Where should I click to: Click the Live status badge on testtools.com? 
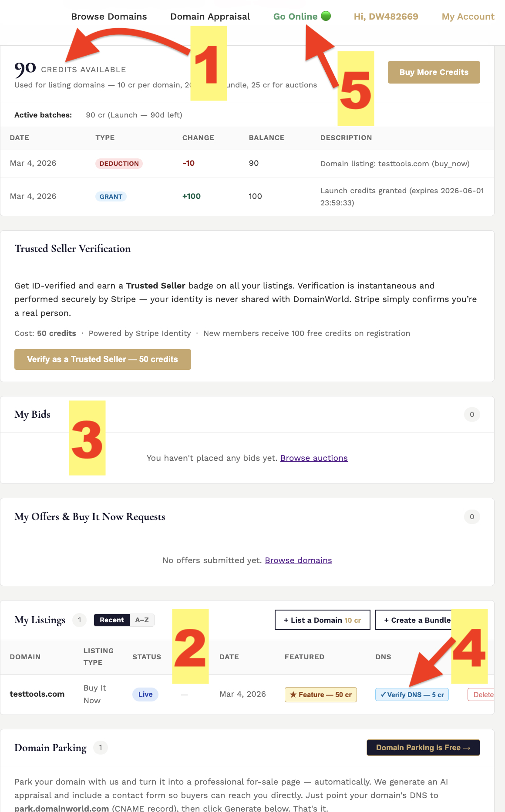[x=145, y=695]
